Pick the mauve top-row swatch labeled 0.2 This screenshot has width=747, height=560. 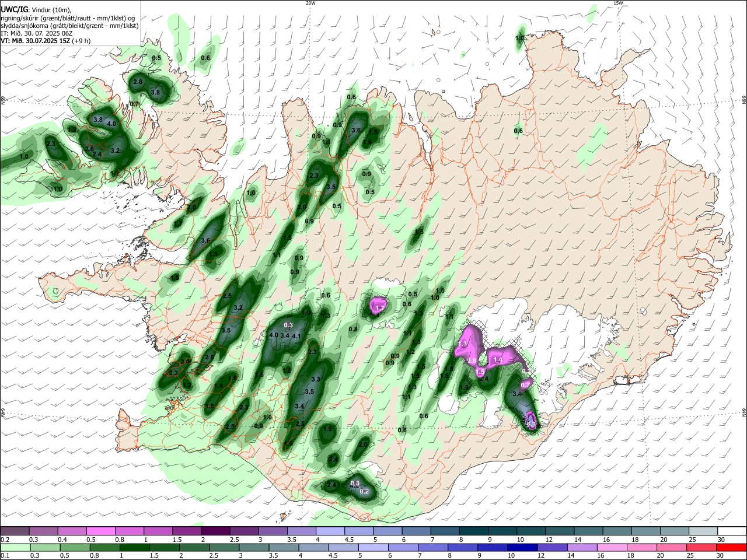tap(15, 531)
